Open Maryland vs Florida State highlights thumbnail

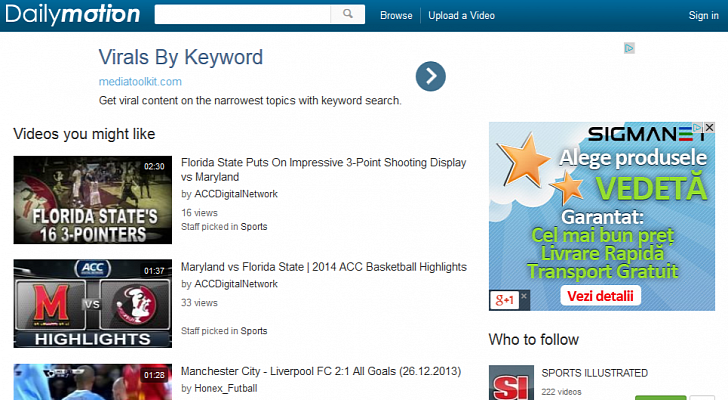coord(91,304)
